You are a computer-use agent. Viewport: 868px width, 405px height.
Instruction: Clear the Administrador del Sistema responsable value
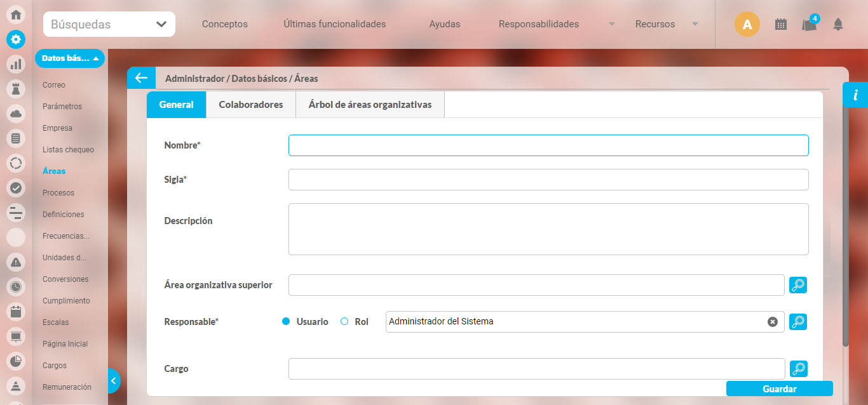coord(772,322)
